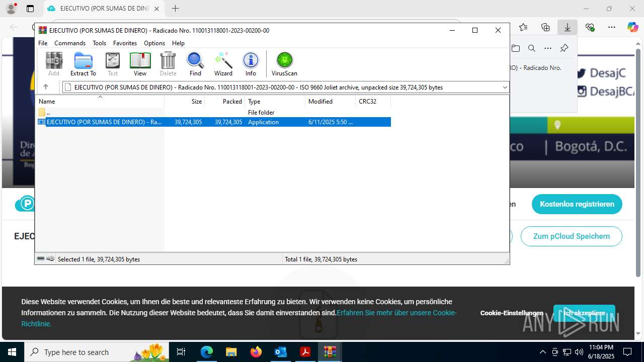
Task: Open the Tools menu
Action: tap(99, 43)
